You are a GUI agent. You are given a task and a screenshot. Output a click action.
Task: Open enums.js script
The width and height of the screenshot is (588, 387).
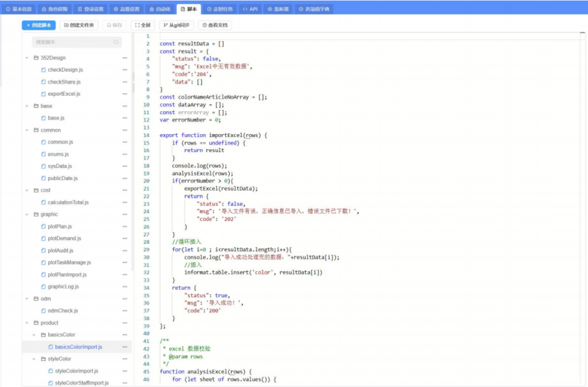coord(58,154)
